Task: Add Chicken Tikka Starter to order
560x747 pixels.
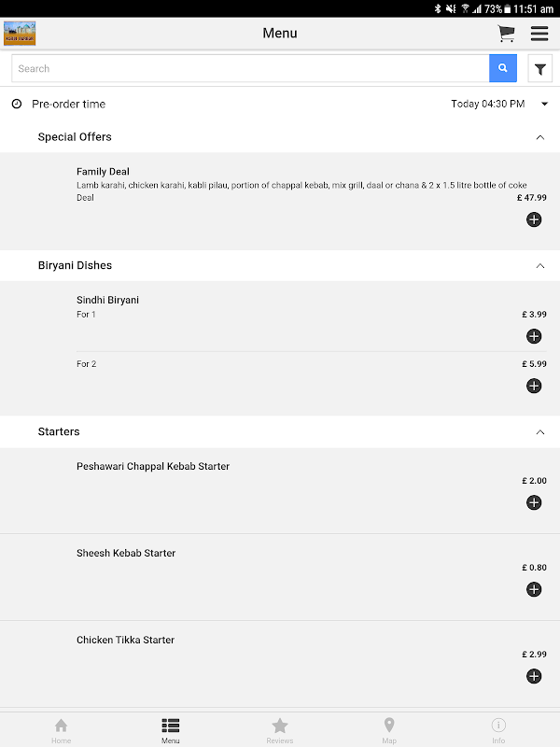Action: [534, 676]
